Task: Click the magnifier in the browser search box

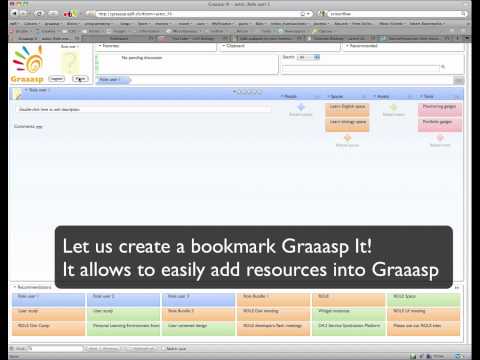Action: 463,14
